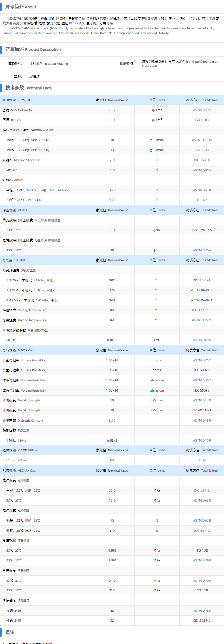Screen dimensions: 224x644
Task: Open the ASTM D149 electric strength link
Action: point(202,400)
